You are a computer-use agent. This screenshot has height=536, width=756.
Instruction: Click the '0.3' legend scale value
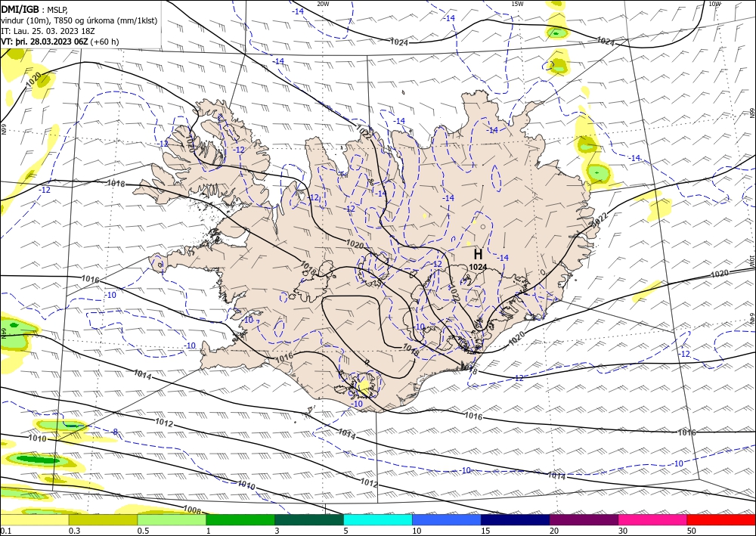tap(74, 531)
